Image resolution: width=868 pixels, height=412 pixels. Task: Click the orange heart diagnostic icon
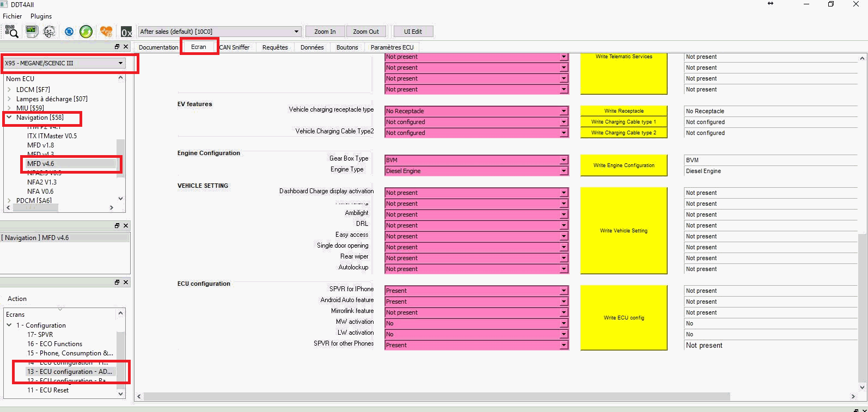(x=106, y=32)
